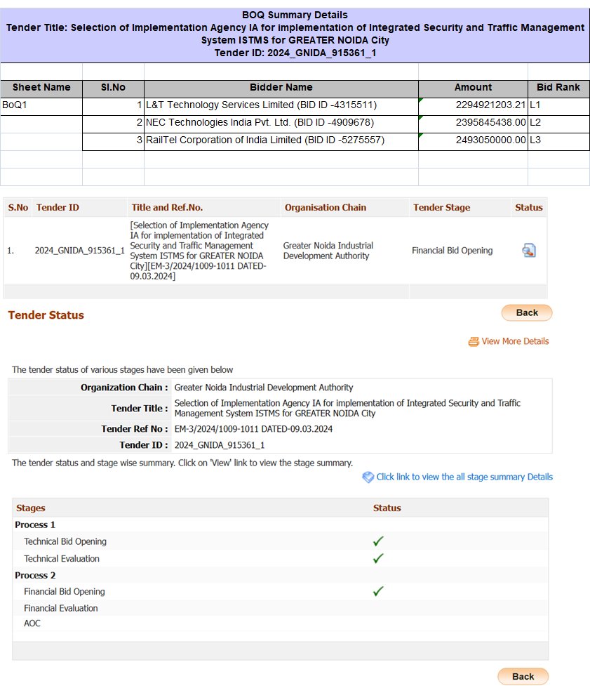
Task: Click the Financial Evaluation stage row
Action: point(280,608)
